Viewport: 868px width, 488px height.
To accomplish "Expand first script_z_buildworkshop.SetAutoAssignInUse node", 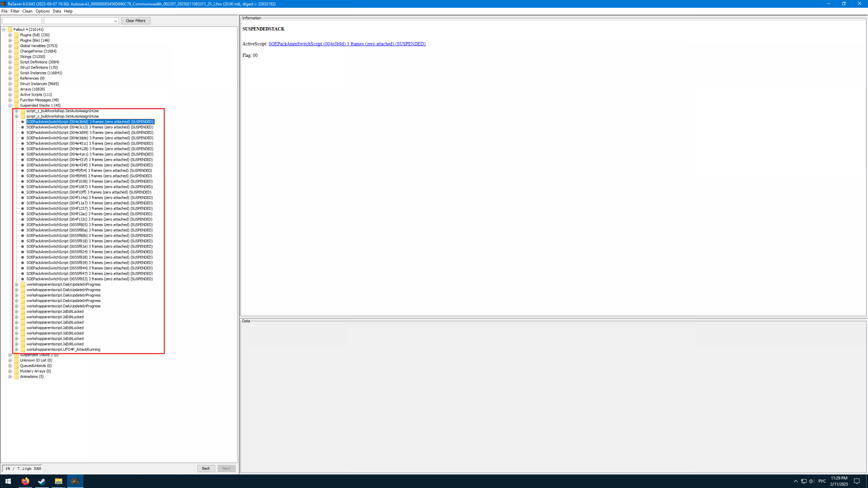I will pos(17,111).
